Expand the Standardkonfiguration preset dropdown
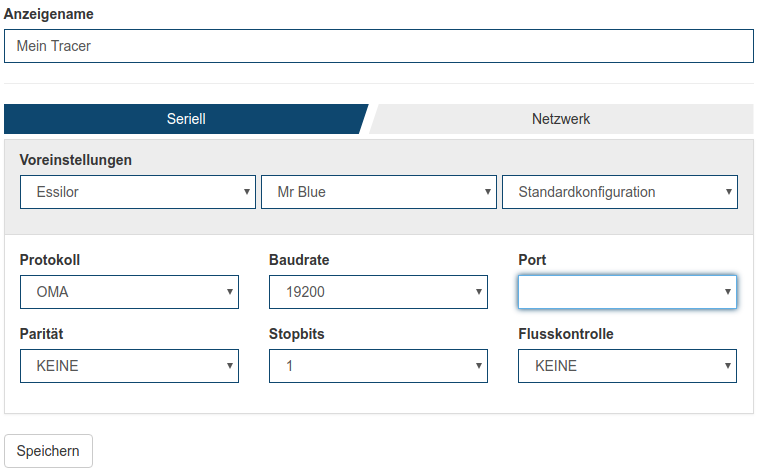 tap(619, 192)
